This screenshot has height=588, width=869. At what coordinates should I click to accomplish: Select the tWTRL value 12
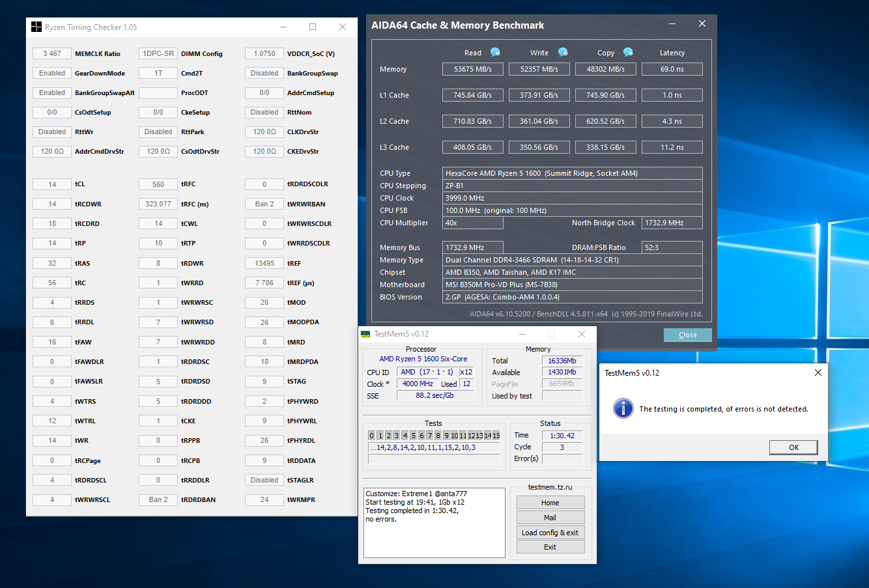52,421
